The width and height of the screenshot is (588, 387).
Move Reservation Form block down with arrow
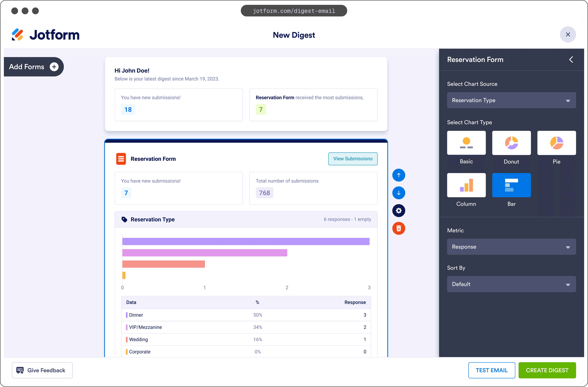(x=398, y=193)
